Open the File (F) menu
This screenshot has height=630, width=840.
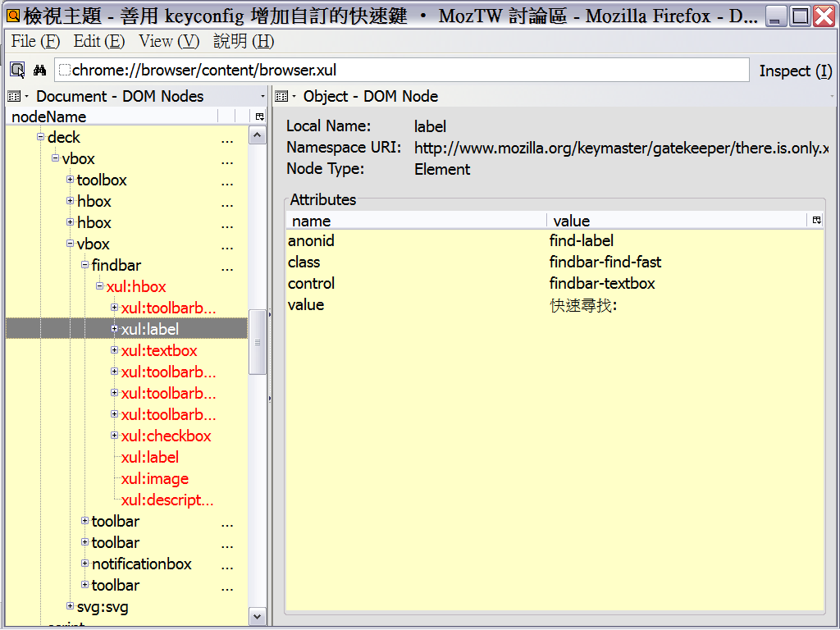(35, 41)
